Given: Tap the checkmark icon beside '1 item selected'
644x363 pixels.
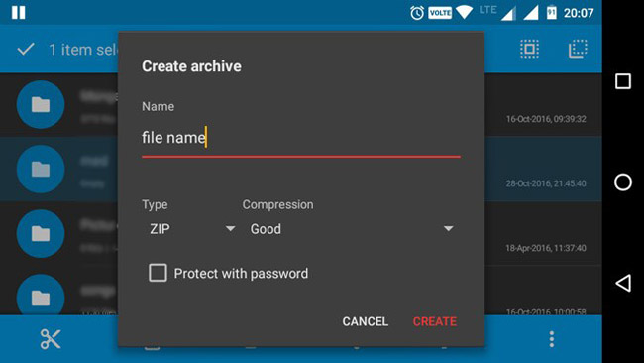Looking at the screenshot, I should (x=26, y=50).
